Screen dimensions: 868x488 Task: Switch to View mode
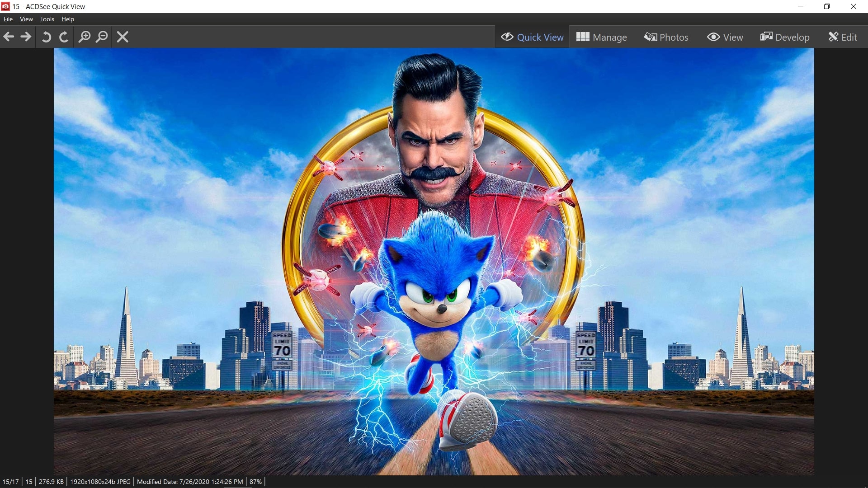click(725, 37)
